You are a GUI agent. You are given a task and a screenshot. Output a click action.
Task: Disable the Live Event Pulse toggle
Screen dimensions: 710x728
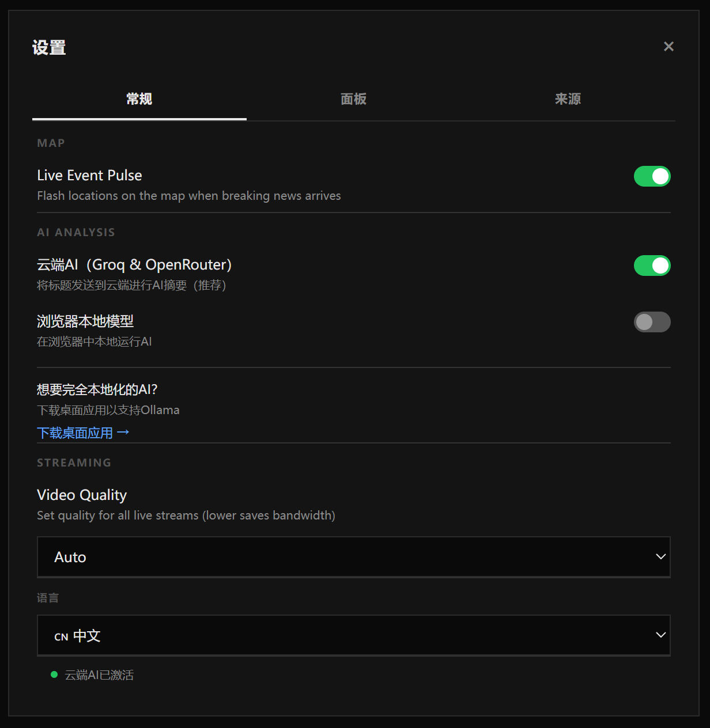652,176
